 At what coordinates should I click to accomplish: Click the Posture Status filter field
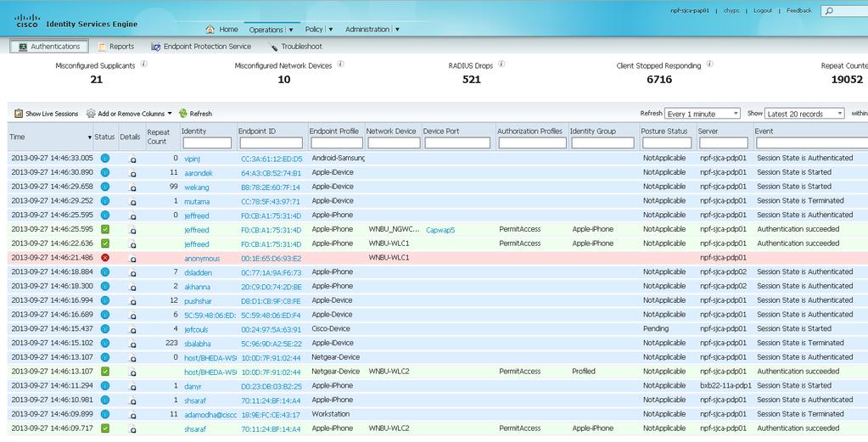(x=666, y=143)
